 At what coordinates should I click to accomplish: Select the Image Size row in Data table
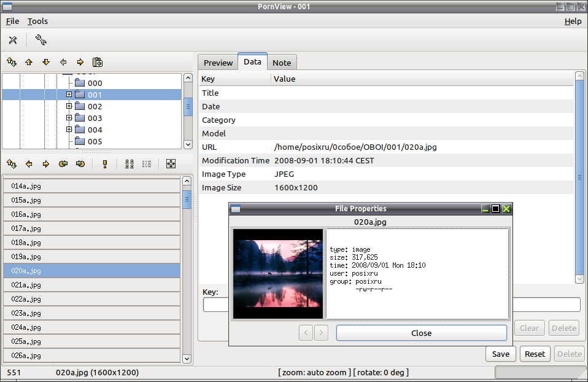pos(386,188)
